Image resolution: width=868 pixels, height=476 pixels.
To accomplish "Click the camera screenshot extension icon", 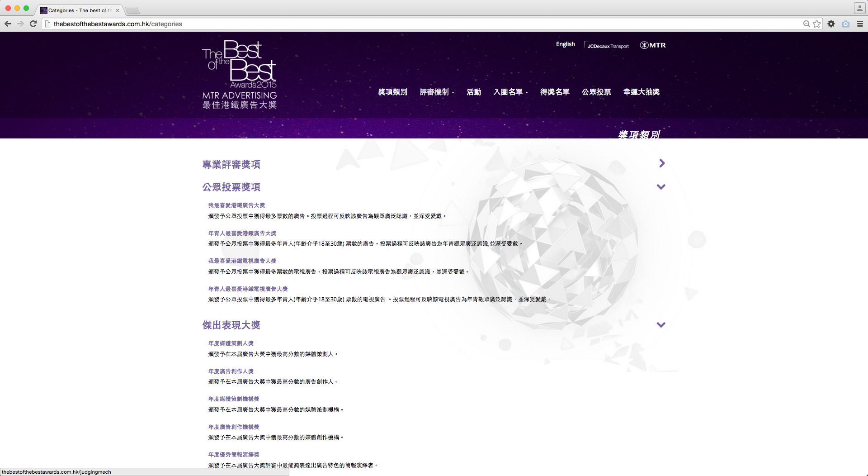I will pos(845,24).
